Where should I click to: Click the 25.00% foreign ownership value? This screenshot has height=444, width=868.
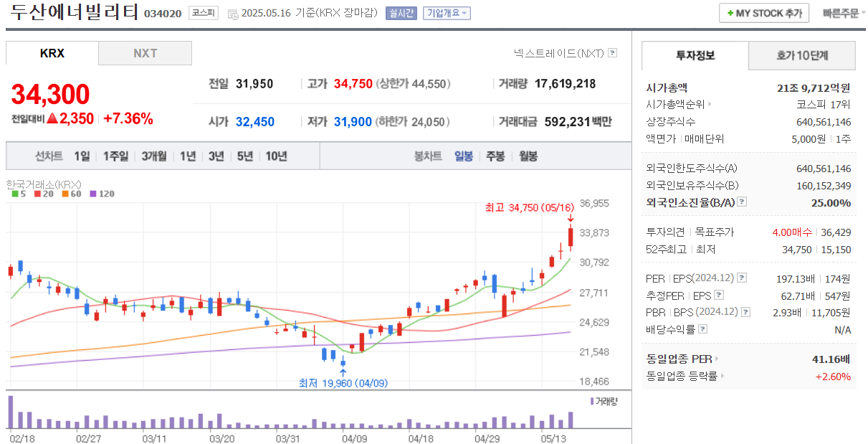pyautogui.click(x=831, y=203)
